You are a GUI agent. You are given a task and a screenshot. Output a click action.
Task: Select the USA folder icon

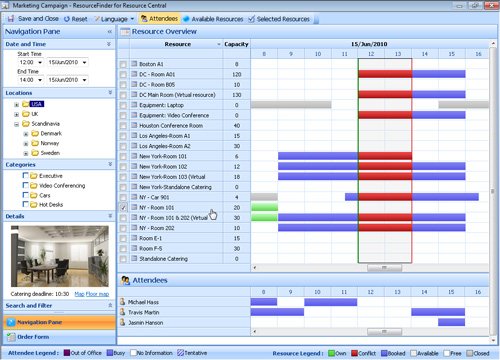[26, 104]
